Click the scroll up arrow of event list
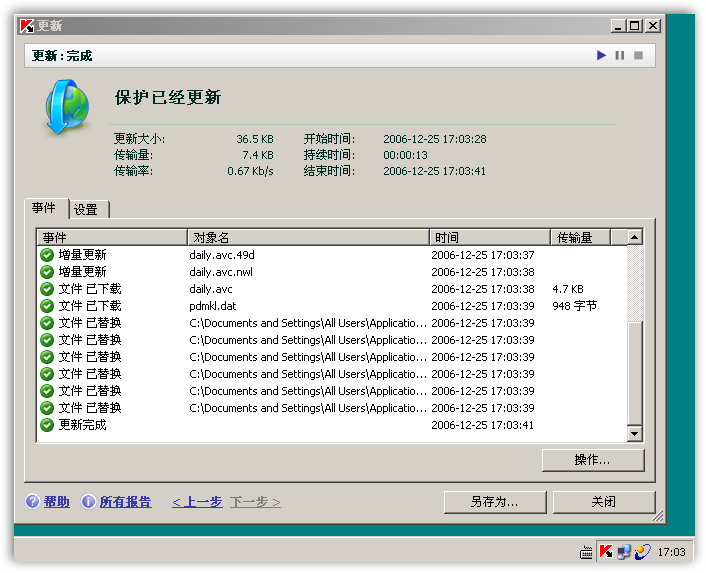This screenshot has width=706, height=573. tap(634, 237)
